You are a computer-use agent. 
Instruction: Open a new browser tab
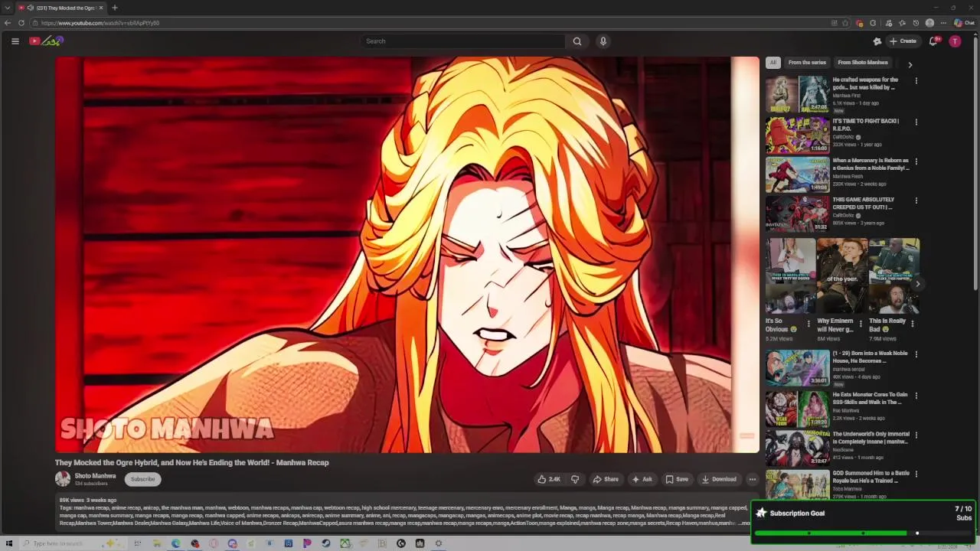(114, 8)
